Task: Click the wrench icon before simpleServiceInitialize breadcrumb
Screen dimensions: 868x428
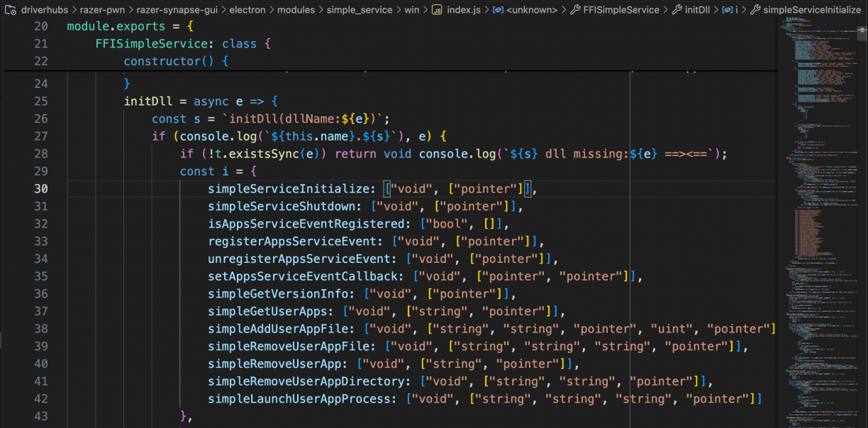Action: (755, 10)
